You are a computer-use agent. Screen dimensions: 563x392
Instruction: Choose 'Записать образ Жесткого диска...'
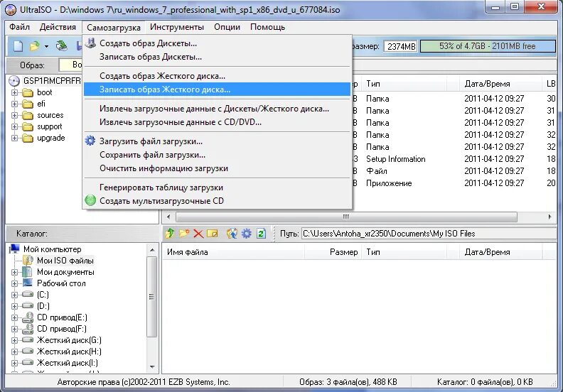(x=218, y=89)
